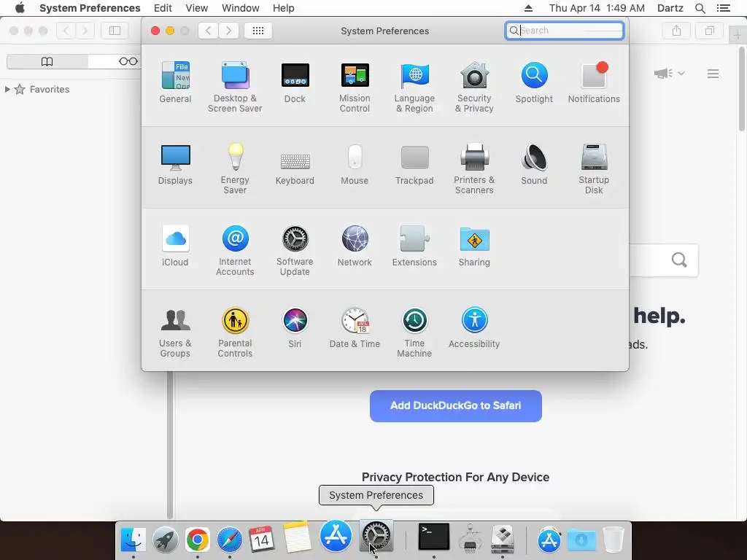Open the General preferences pane
Viewport: 747px width, 560px height.
point(175,82)
